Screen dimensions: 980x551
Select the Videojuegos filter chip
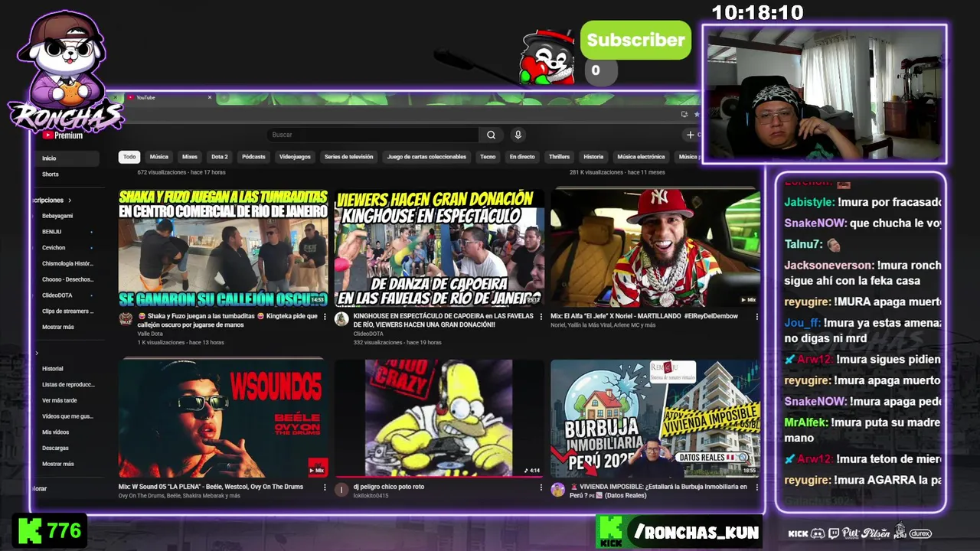click(x=295, y=157)
